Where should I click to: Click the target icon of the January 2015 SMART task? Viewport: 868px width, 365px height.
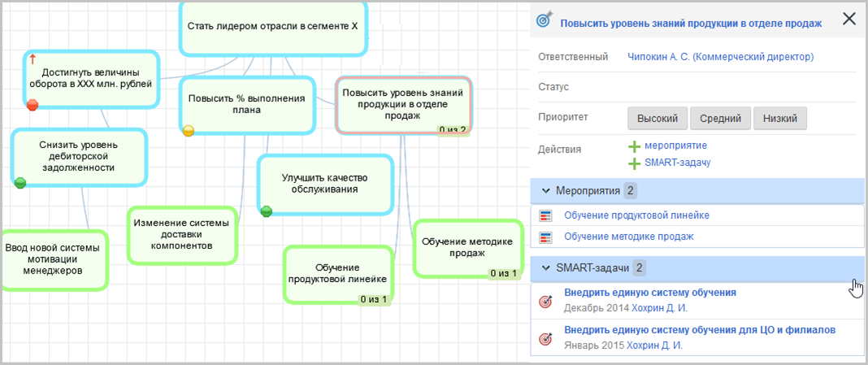tap(545, 338)
